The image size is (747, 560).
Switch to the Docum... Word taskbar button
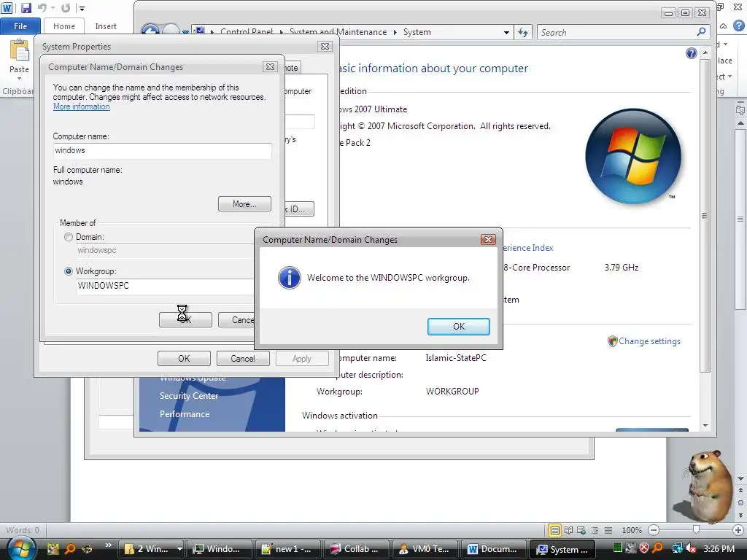point(492,549)
